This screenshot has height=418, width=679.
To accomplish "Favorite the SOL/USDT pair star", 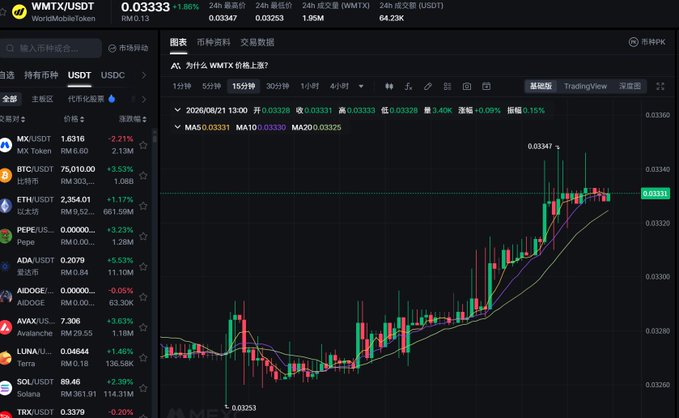I will tap(143, 388).
